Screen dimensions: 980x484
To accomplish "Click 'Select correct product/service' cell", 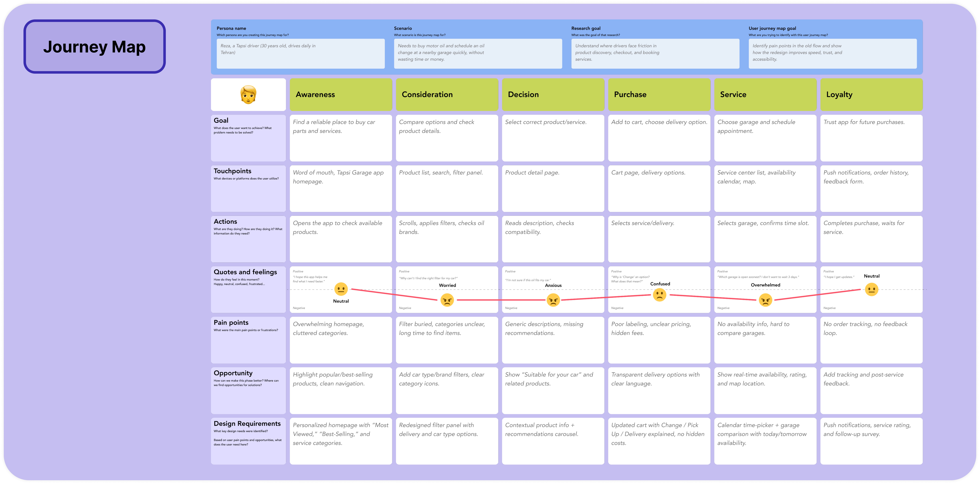I will (553, 138).
